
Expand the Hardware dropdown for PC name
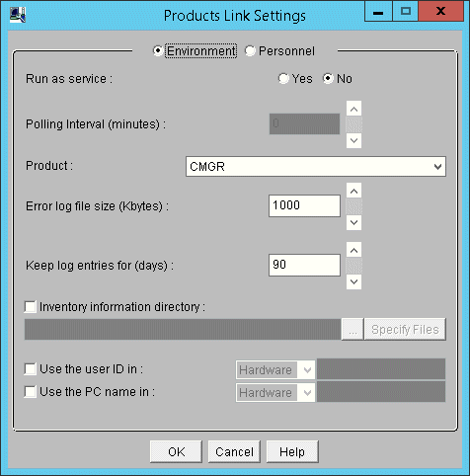click(x=275, y=392)
